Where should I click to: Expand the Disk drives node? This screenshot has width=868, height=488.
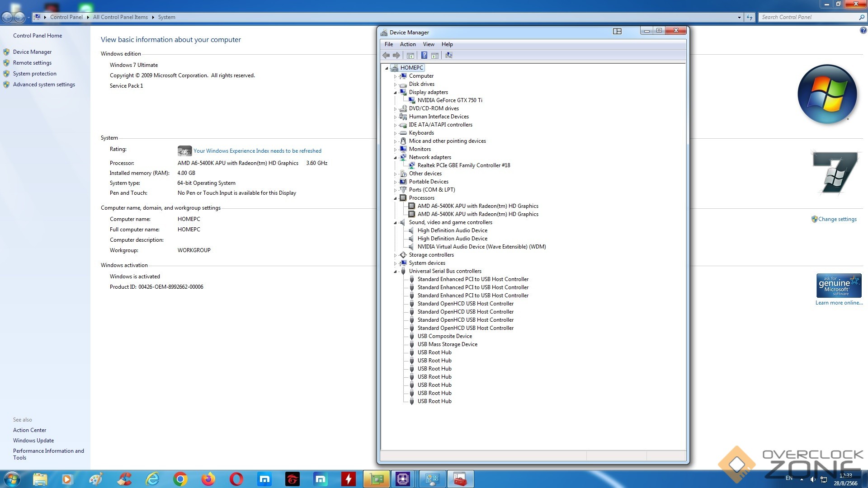tap(395, 84)
